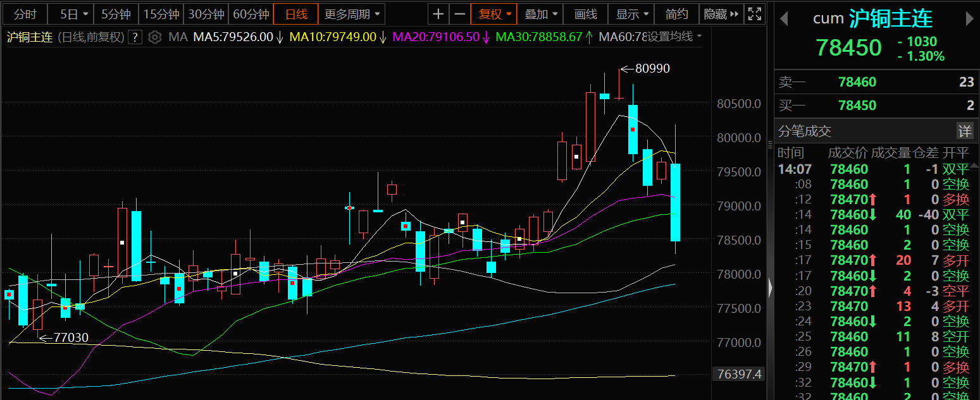Open the 叠加 overlay dropdown
980x400 pixels.
pyautogui.click(x=542, y=14)
